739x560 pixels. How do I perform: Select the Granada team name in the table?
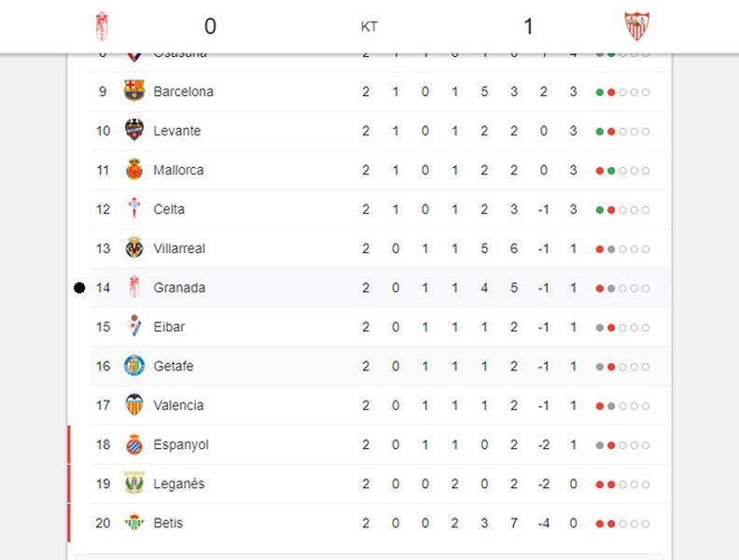coord(179,287)
